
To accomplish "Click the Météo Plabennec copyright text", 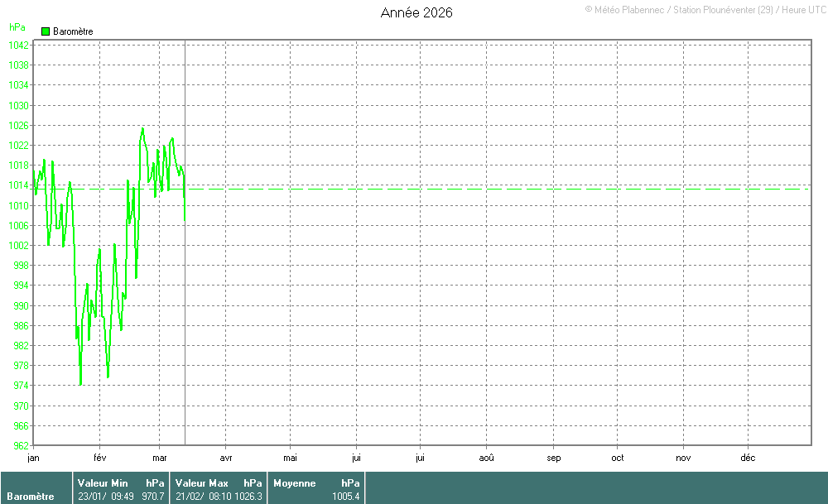I will point(704,9).
